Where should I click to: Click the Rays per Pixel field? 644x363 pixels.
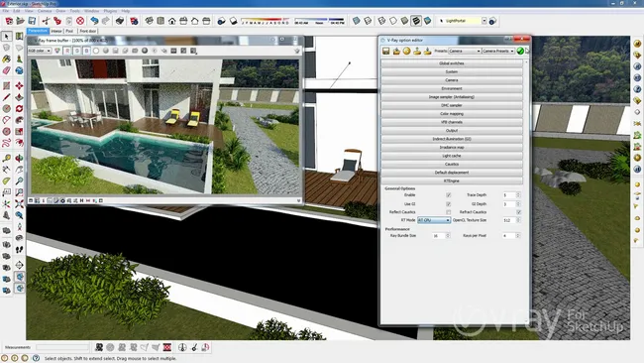coord(509,236)
